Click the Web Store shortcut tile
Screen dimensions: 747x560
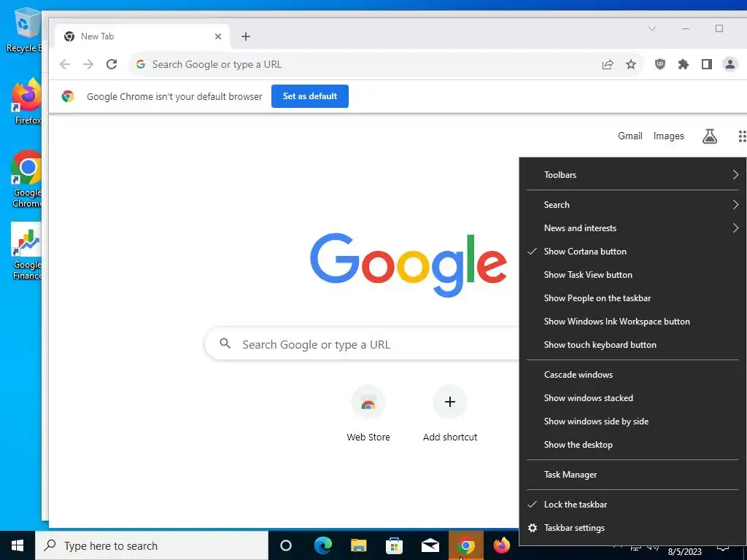pyautogui.click(x=368, y=413)
